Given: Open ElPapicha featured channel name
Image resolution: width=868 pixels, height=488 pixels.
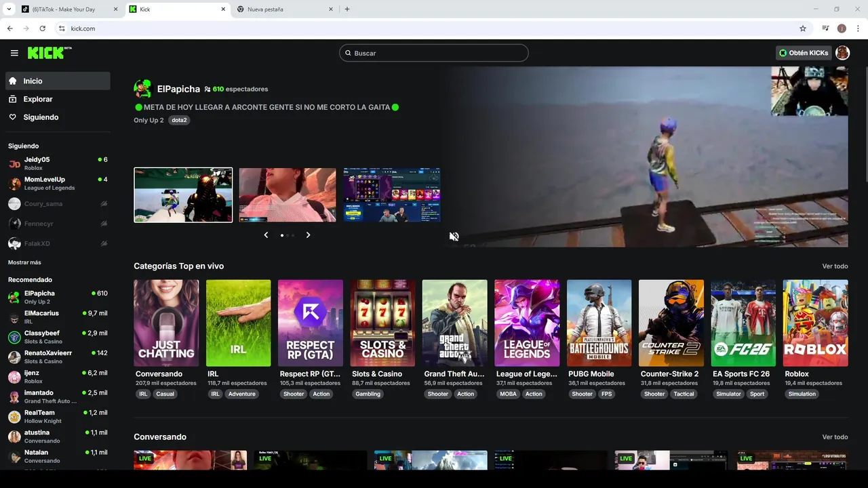Looking at the screenshot, I should tap(178, 89).
